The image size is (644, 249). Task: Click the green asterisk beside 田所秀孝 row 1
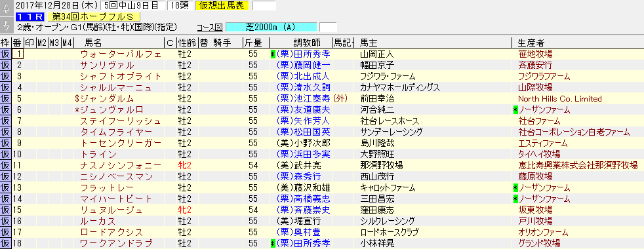pyautogui.click(x=272, y=54)
